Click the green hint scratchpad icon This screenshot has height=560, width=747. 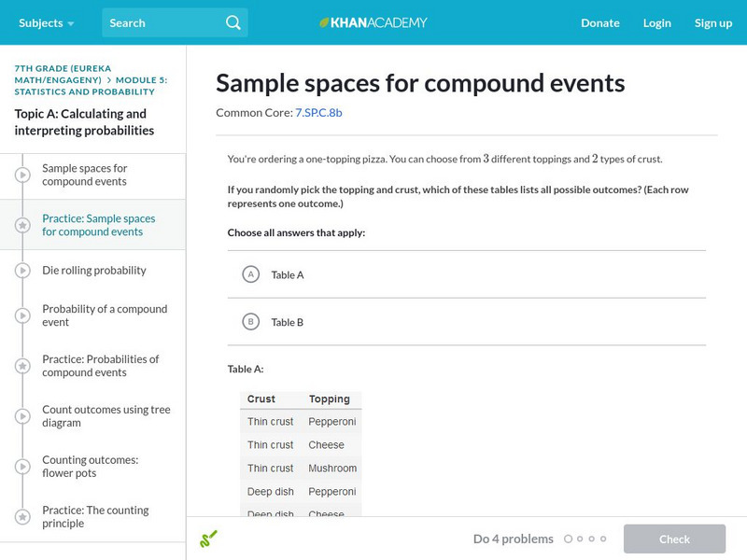tap(208, 539)
